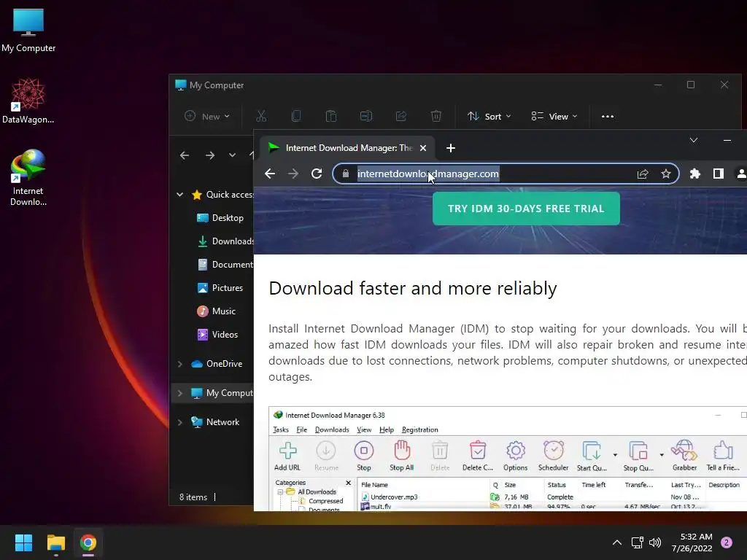Bookmark this page with star icon
Viewport: 747px width, 560px height.
[x=666, y=174]
